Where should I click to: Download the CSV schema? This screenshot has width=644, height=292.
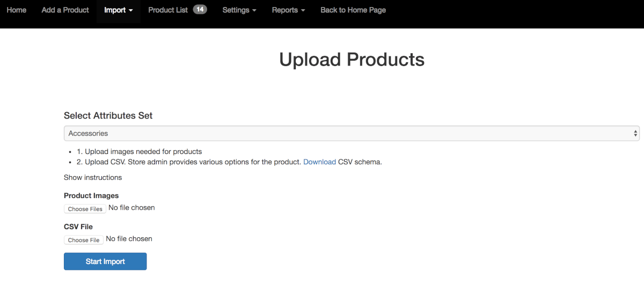(319, 162)
